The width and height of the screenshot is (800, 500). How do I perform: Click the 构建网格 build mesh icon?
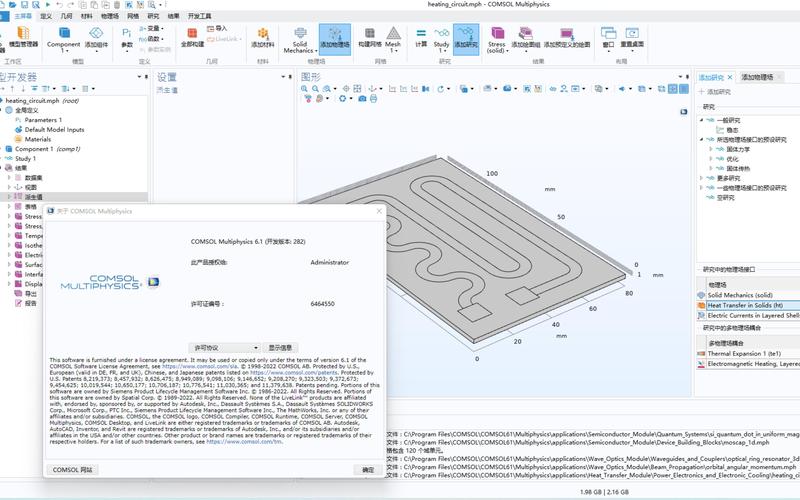pos(369,38)
